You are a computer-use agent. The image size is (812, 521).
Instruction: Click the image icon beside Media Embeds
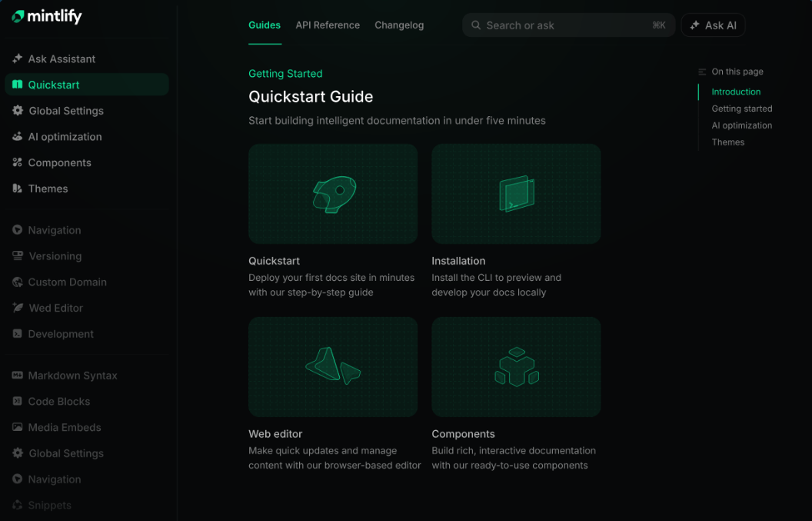pos(17,426)
